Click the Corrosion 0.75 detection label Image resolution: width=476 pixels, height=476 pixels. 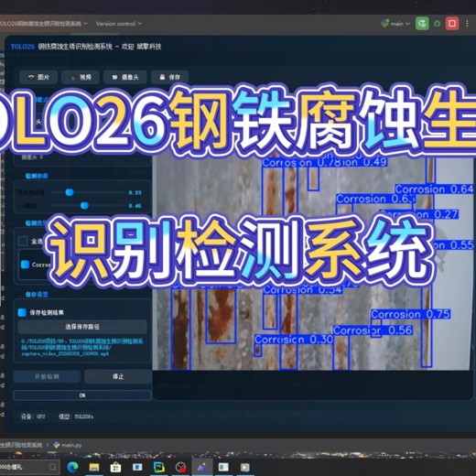[411, 314]
